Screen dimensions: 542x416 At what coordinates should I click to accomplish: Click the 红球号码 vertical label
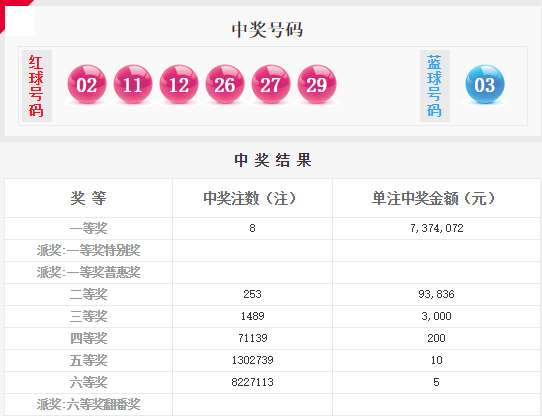click(36, 86)
